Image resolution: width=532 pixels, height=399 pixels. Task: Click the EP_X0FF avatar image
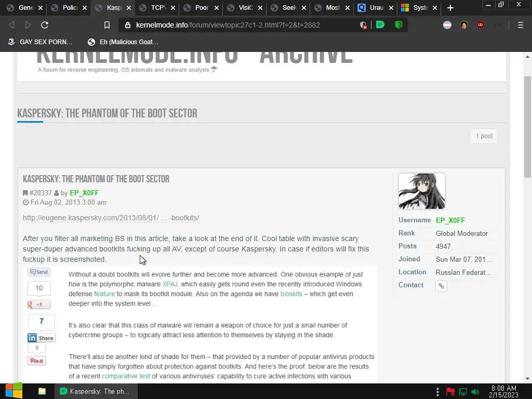click(x=422, y=191)
